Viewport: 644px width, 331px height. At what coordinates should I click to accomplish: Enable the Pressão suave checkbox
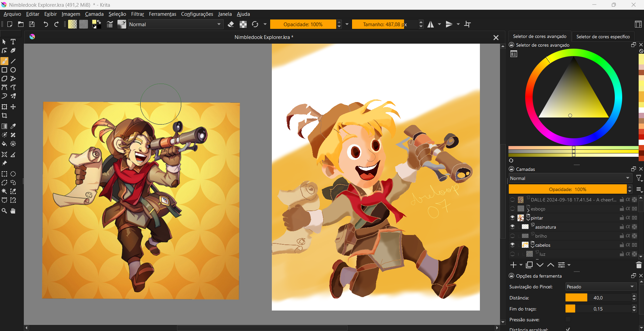click(568, 320)
